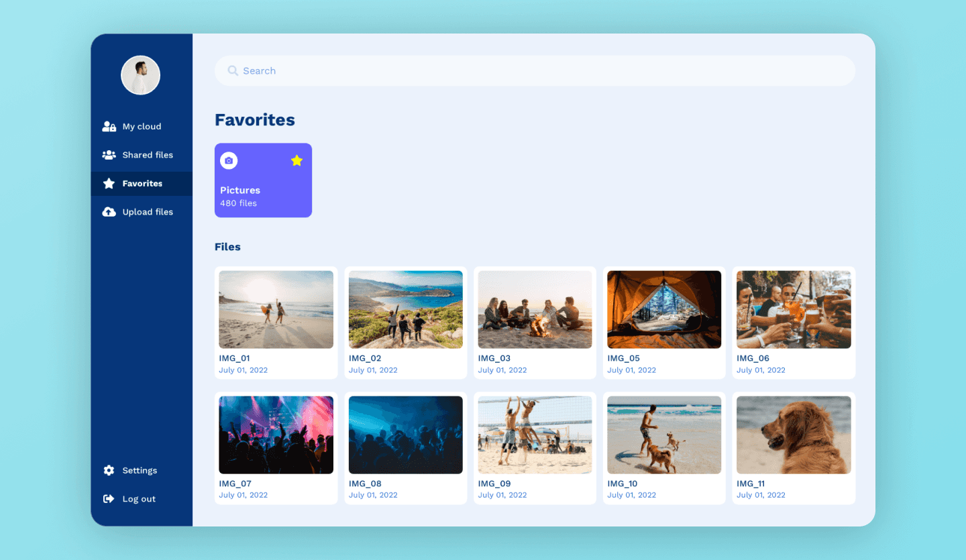Screen dimensions: 966x560
Task: Click the Settings gear icon
Action: pyautogui.click(x=109, y=471)
